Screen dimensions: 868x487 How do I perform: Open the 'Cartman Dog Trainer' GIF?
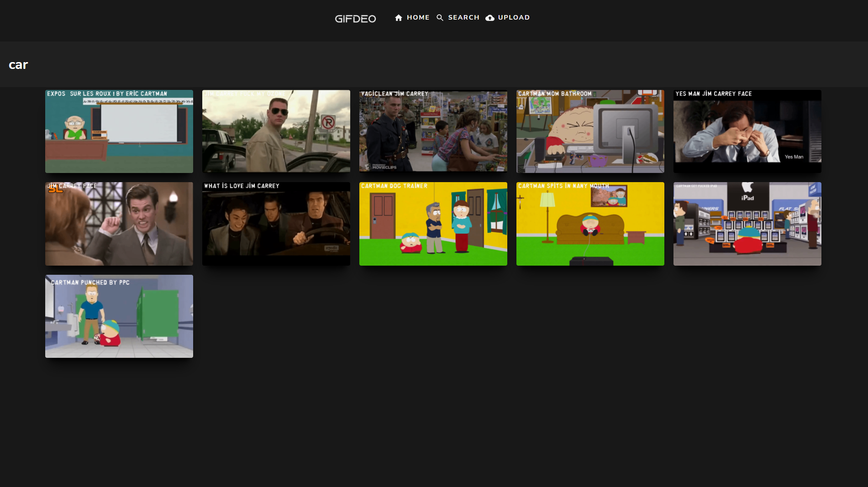433,224
